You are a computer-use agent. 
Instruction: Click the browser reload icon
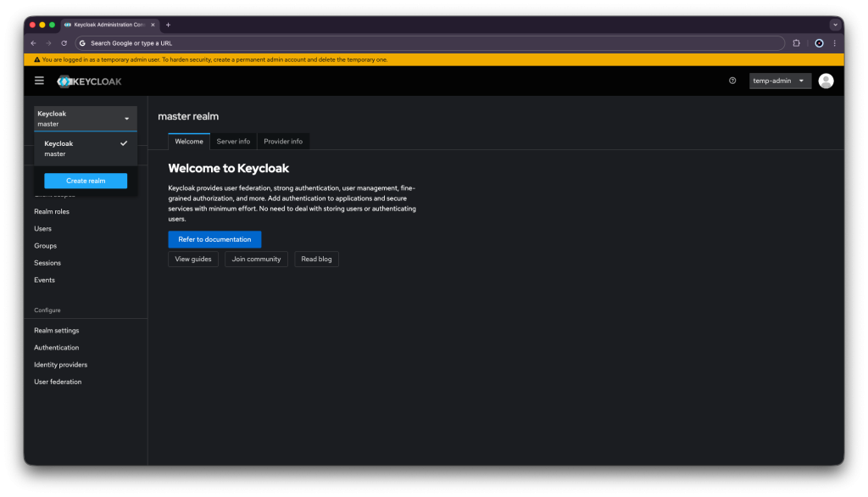point(64,43)
